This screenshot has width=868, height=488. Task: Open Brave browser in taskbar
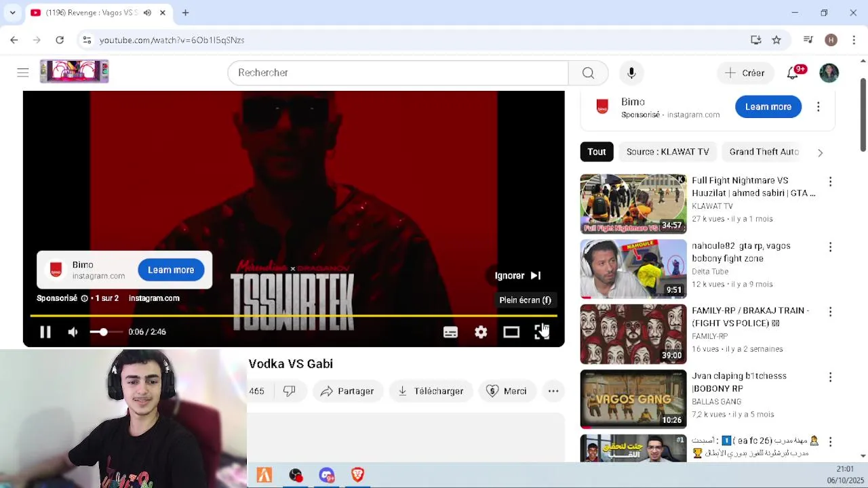357,475
